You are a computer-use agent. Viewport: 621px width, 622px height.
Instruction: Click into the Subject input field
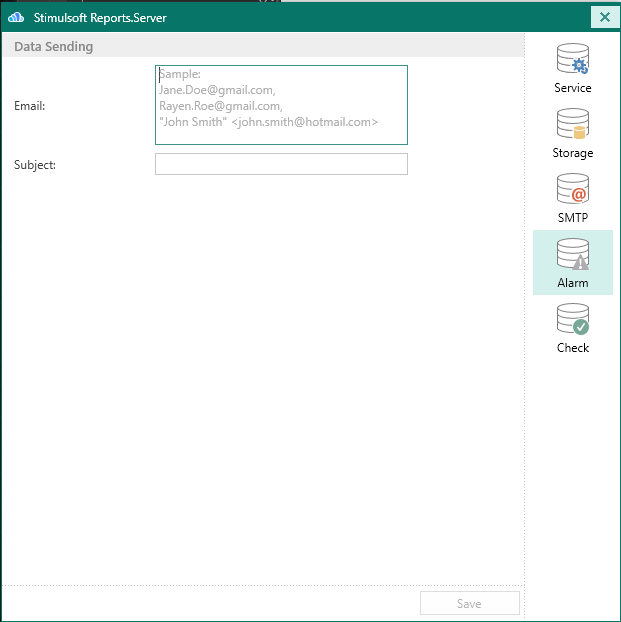281,164
